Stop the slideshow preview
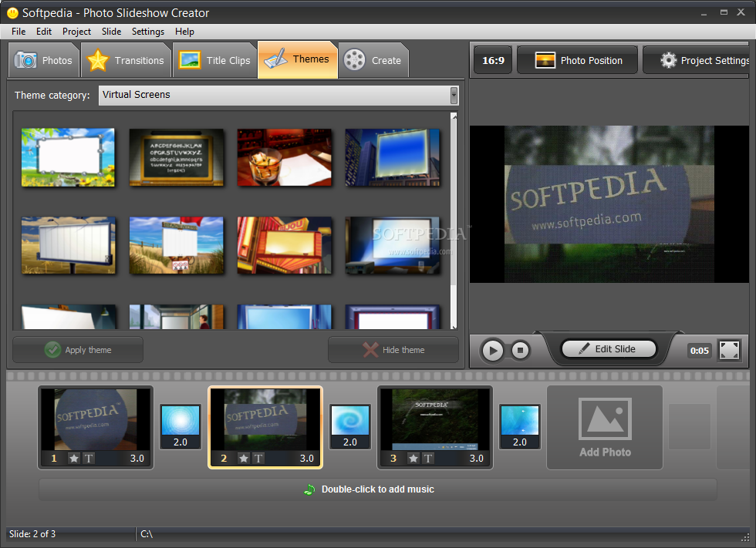The image size is (756, 548). click(x=520, y=350)
